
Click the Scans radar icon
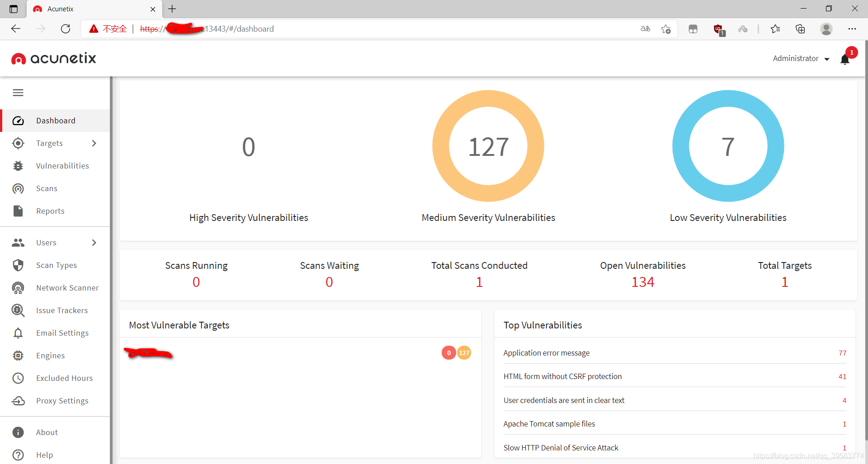tap(18, 188)
